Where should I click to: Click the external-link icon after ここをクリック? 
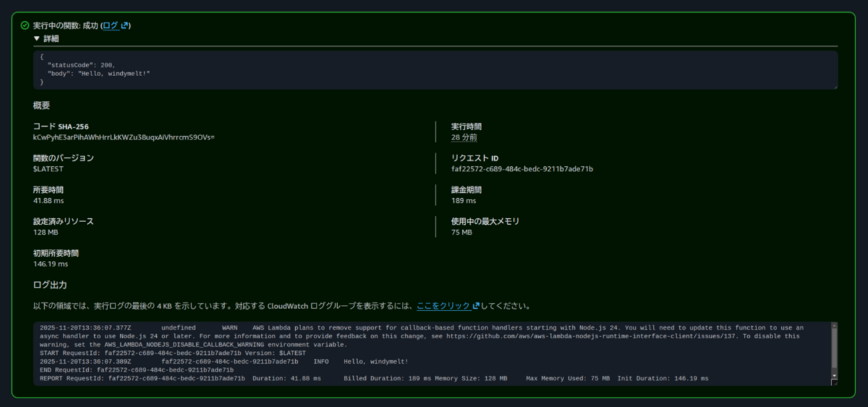(476, 306)
